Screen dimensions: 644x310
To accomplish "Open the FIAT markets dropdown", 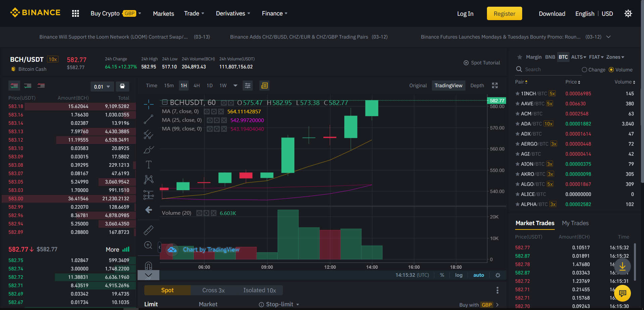I will coord(596,57).
